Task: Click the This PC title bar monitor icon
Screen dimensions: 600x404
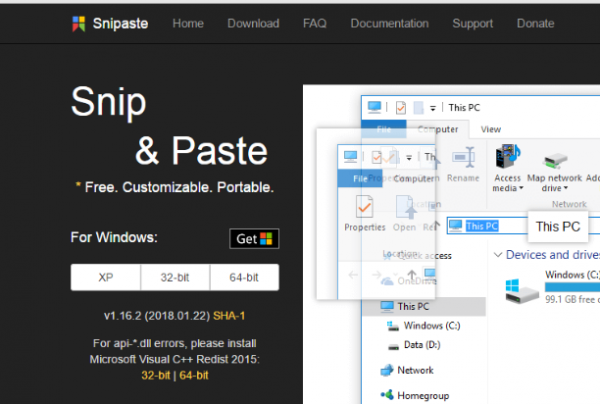Action: 374,108
